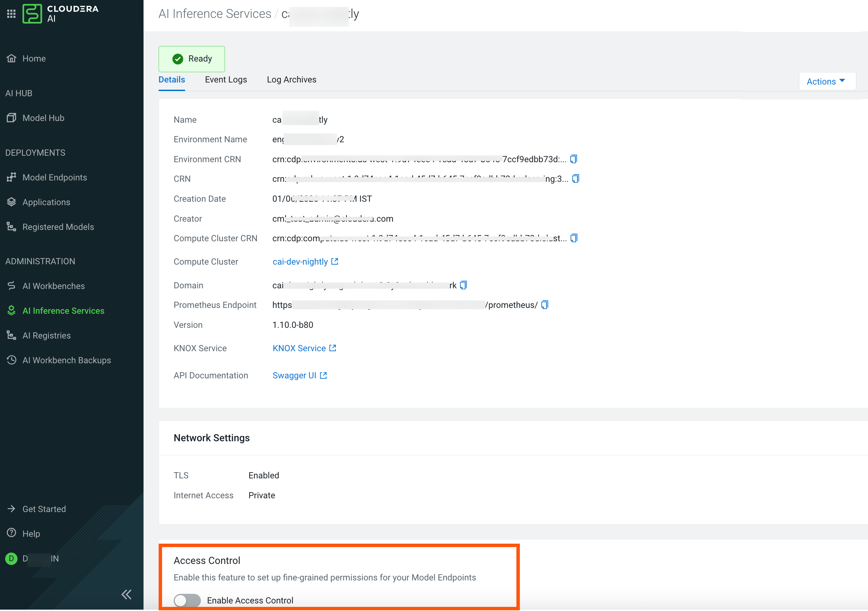Screen dimensions: 868x611
Task: Open AI Inference Services breadcrumb
Action: [215, 14]
